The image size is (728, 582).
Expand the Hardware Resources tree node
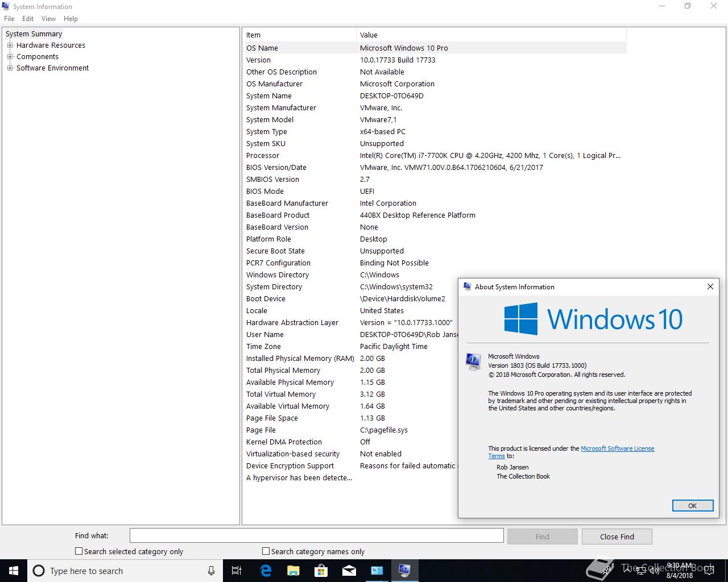point(10,45)
